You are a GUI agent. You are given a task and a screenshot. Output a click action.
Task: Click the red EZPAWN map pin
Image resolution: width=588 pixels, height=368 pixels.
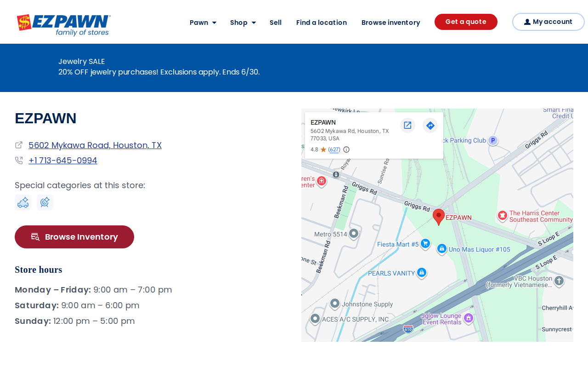439,217
